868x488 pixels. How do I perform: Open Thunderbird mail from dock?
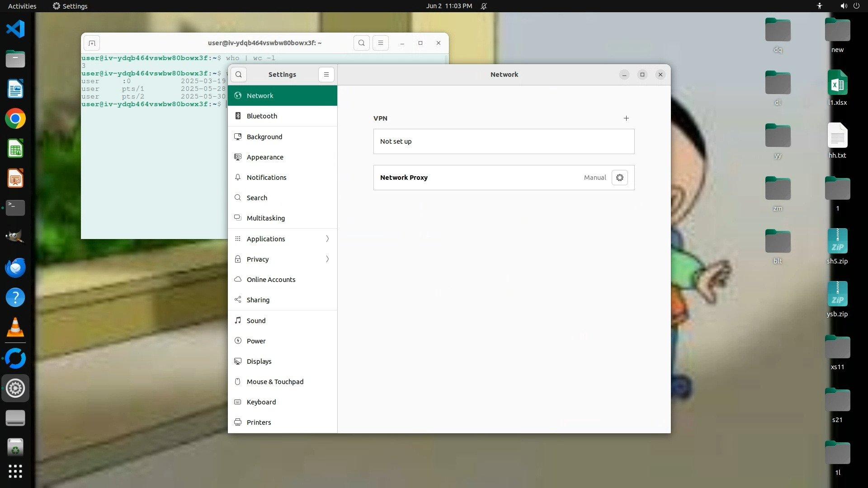(15, 267)
